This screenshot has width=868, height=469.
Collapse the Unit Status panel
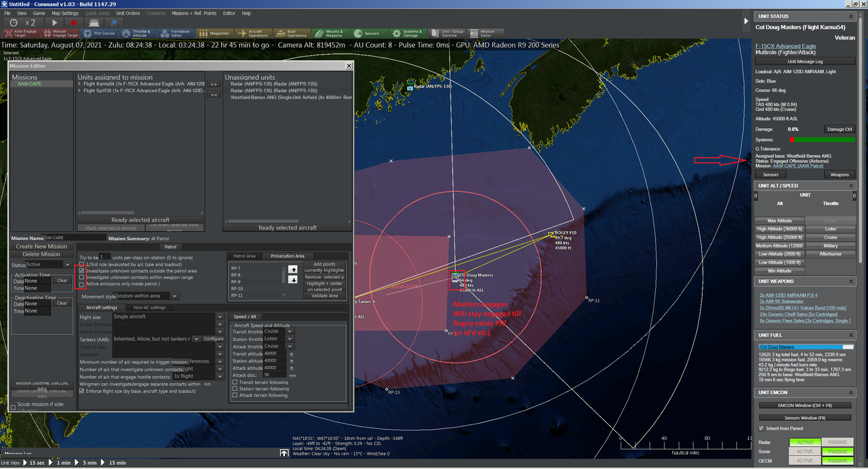click(x=851, y=16)
